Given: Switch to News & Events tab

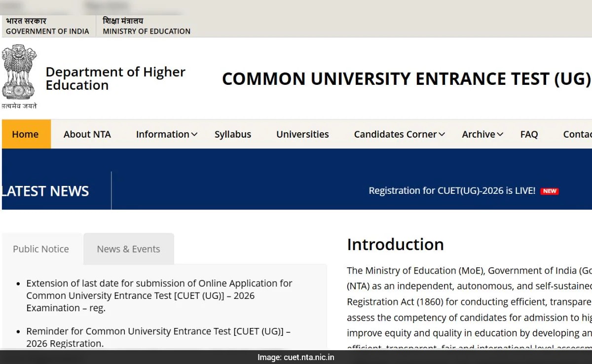Looking at the screenshot, I should (x=128, y=249).
